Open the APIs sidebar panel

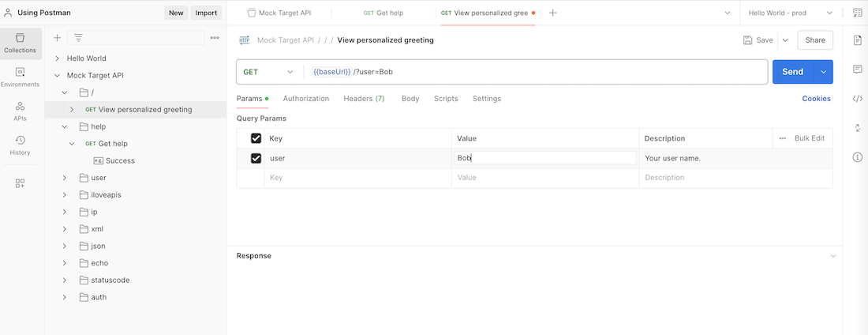(20, 111)
